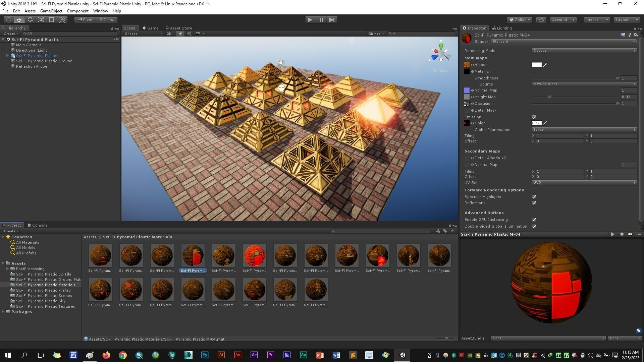644x362 pixels.
Task: Select the Rotate tool
Action: pos(30,20)
